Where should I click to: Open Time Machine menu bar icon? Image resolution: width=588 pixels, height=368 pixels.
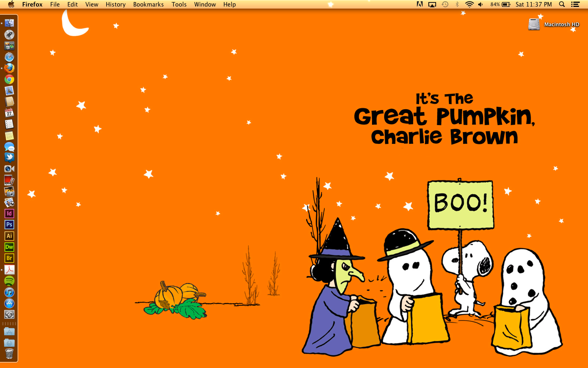click(445, 4)
